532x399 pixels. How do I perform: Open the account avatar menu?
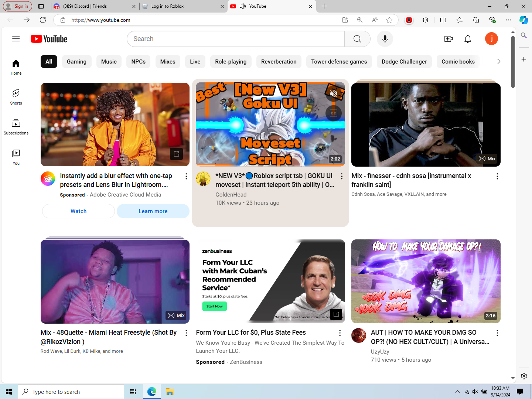(x=491, y=39)
